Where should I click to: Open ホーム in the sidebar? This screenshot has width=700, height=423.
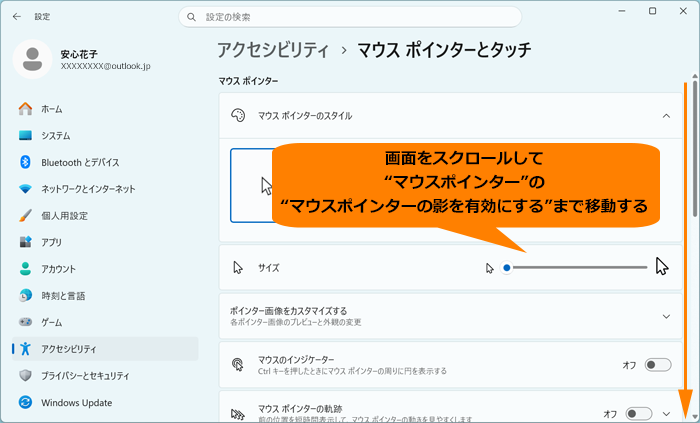point(105,108)
